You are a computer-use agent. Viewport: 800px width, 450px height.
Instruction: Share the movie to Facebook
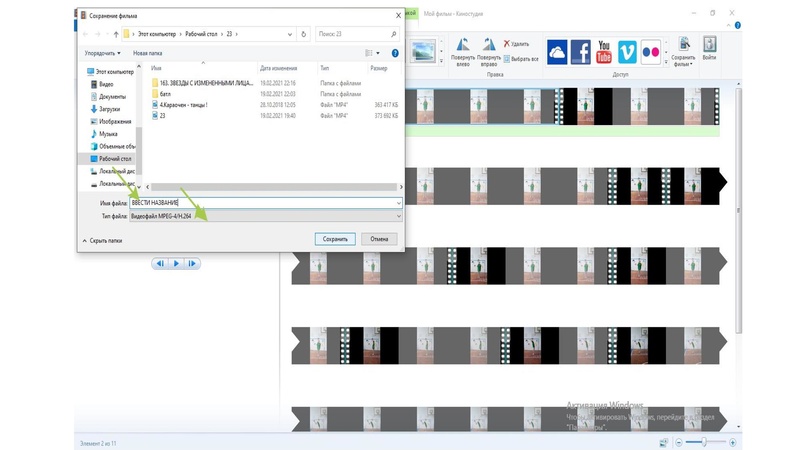coord(581,51)
